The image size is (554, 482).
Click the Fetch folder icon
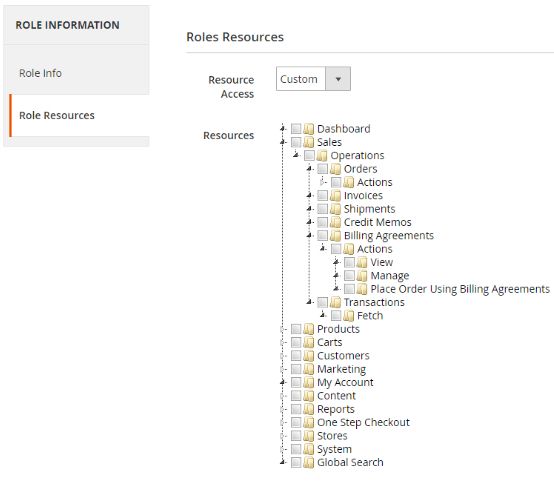point(348,316)
